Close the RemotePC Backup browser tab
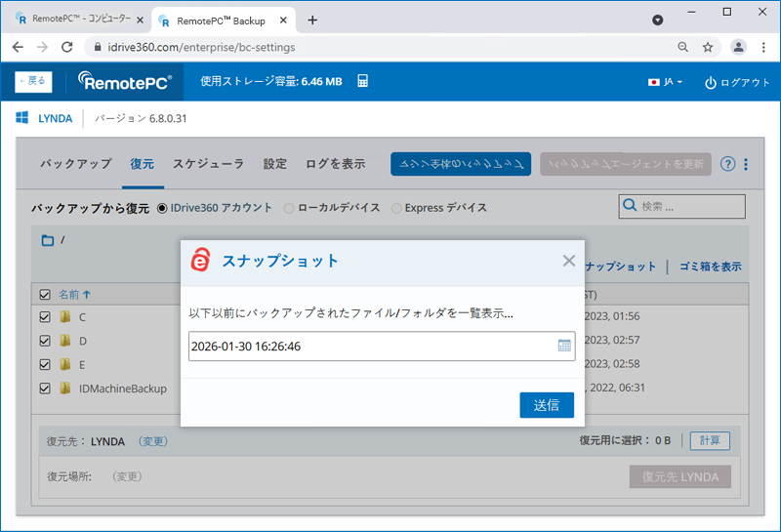781x532 pixels. coord(283,20)
